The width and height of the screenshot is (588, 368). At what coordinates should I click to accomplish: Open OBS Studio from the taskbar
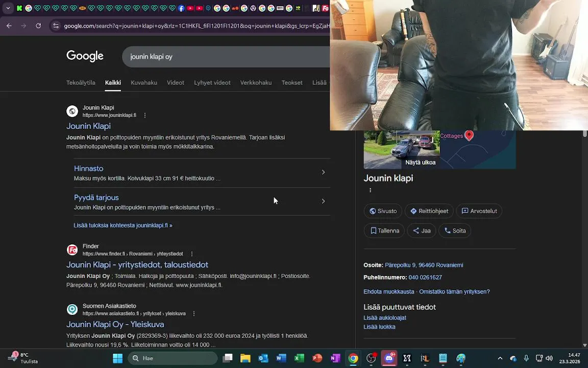(x=371, y=358)
